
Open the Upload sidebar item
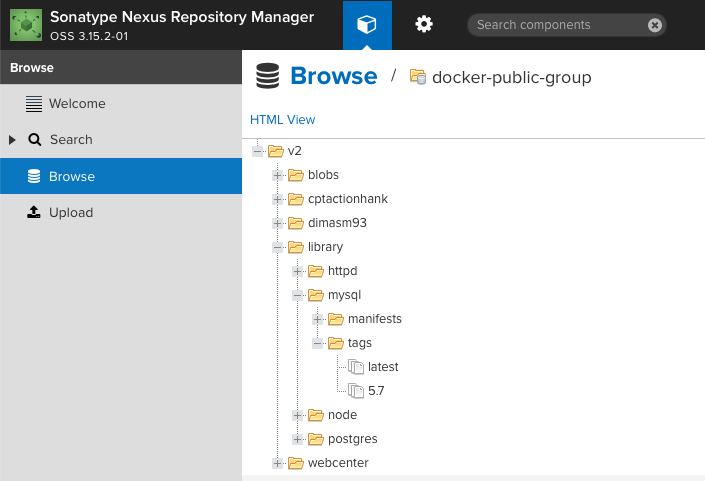click(121, 212)
